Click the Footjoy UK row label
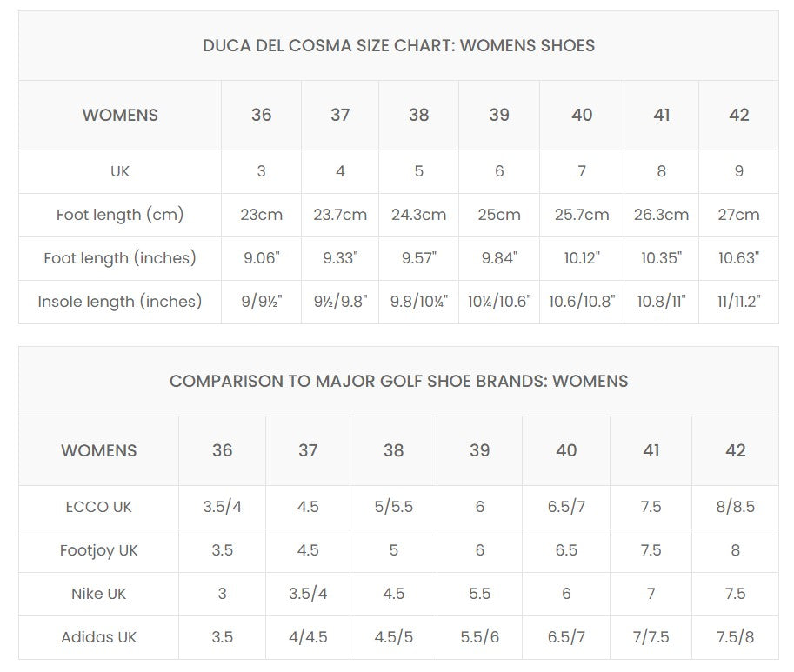This screenshot has width=794, height=672. 99,550
